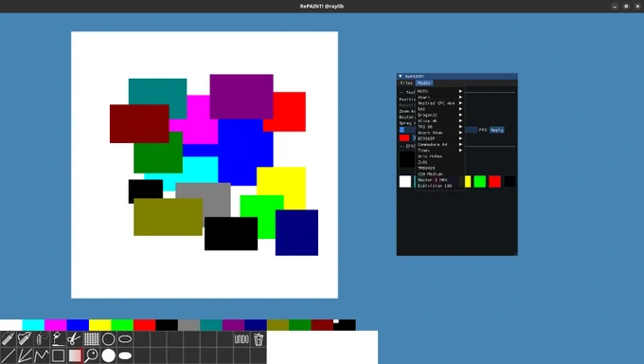
Task: Click the UNDO tool button
Action: [x=241, y=339]
